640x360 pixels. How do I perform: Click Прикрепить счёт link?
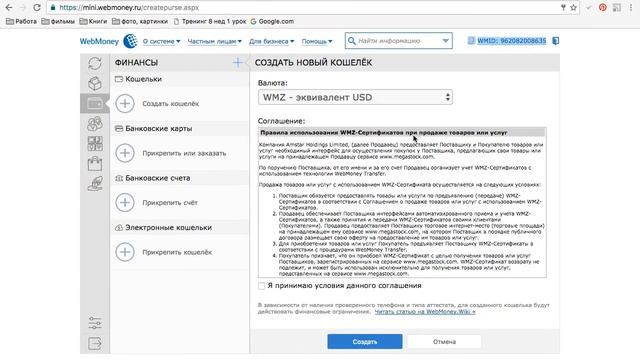click(x=170, y=202)
